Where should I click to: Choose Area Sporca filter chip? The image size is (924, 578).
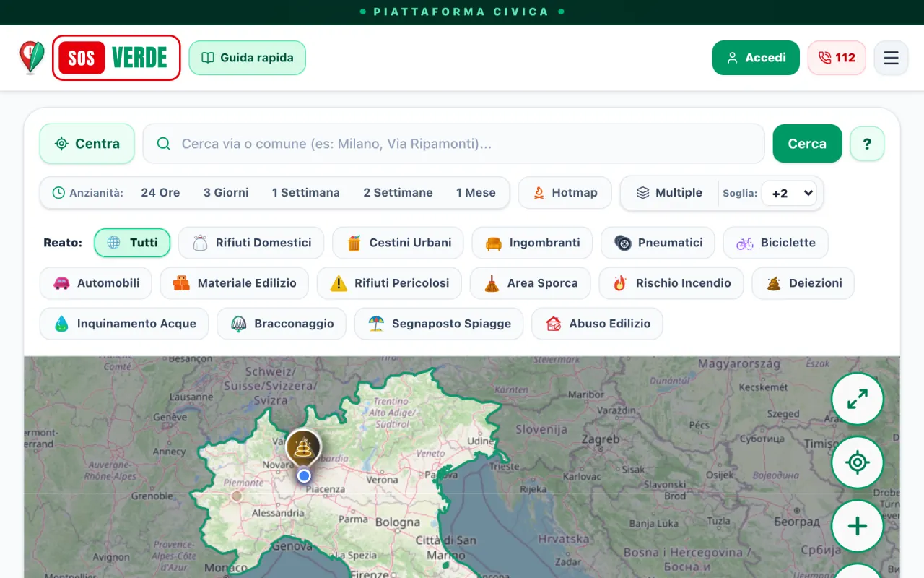pyautogui.click(x=531, y=283)
